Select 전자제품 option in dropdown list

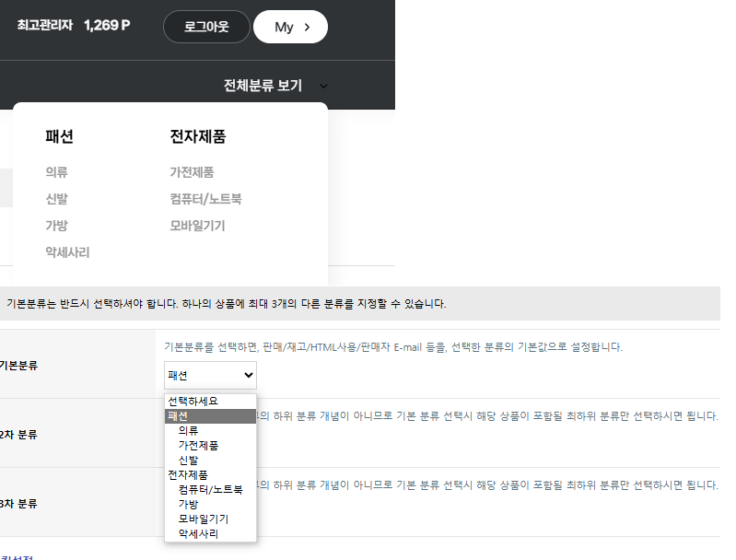(x=210, y=475)
